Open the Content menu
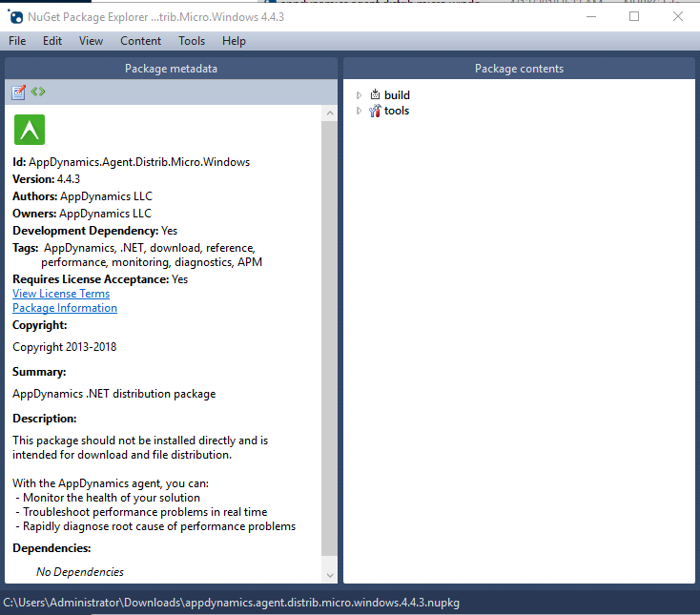 pyautogui.click(x=140, y=41)
